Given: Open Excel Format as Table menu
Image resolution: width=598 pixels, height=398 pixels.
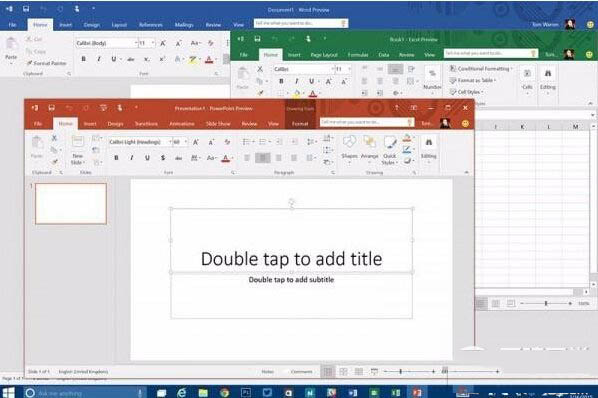Looking at the screenshot, I should click(x=473, y=80).
